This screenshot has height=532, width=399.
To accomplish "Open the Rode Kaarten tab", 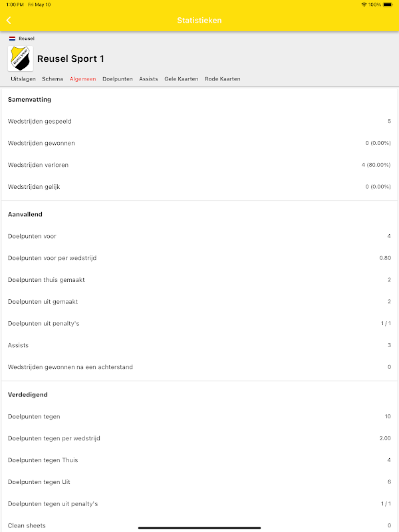I will point(223,79).
